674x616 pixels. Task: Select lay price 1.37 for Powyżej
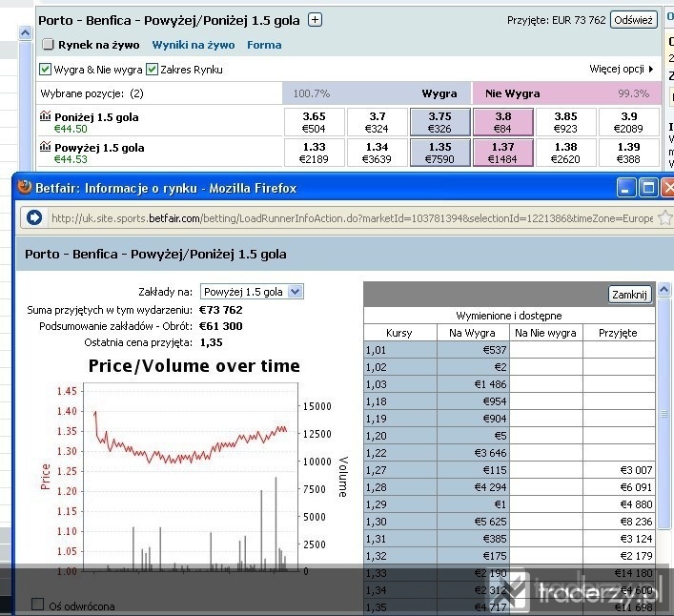pyautogui.click(x=503, y=153)
